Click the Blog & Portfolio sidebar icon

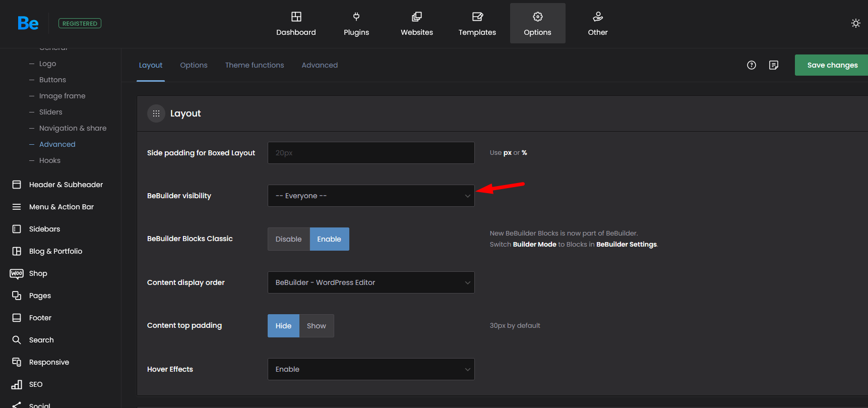[x=17, y=251]
